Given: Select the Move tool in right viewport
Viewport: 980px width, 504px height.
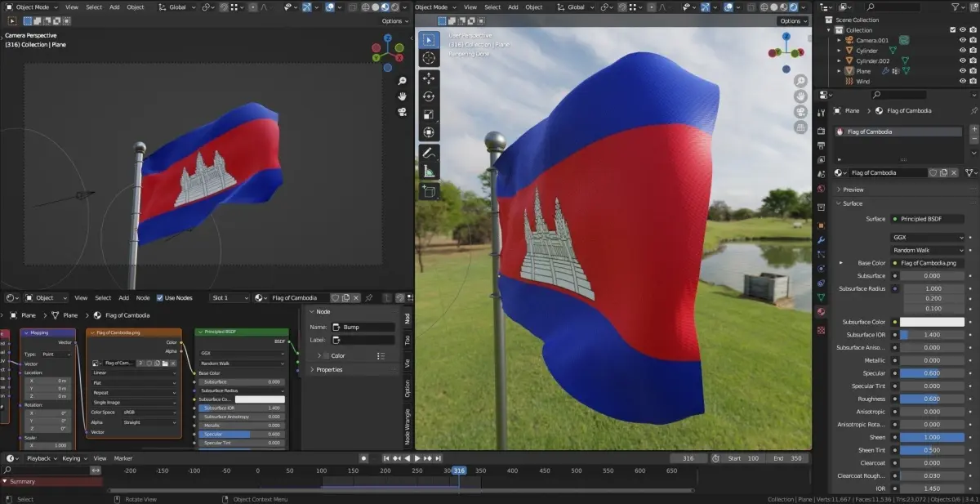Looking at the screenshot, I should [429, 78].
